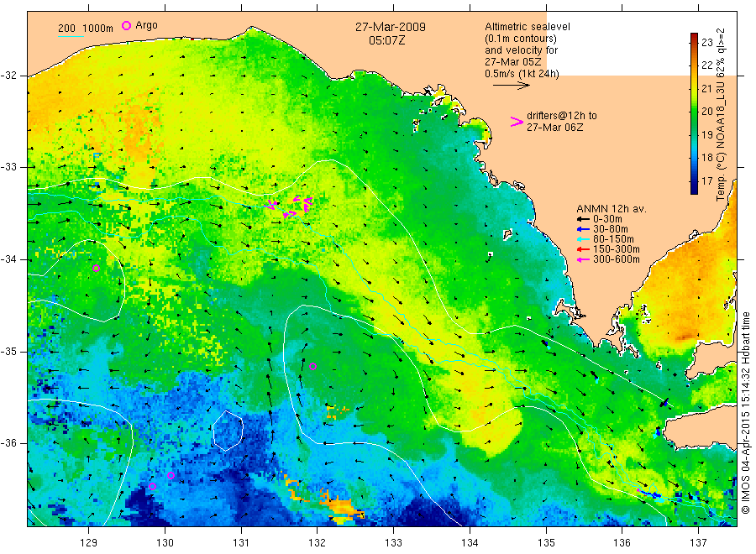Screen dimensions: 756x554
Task: Select Argo float marker near 129.8°E 36.5°S
Action: coord(152,487)
